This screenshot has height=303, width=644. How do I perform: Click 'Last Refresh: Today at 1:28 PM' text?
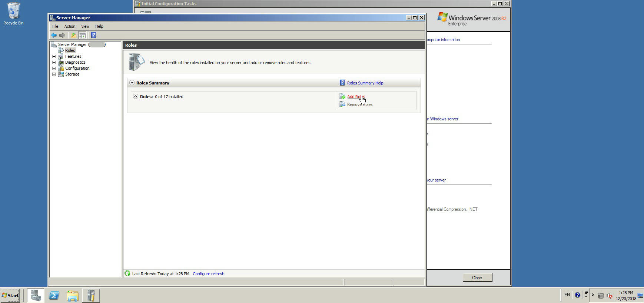(160, 274)
